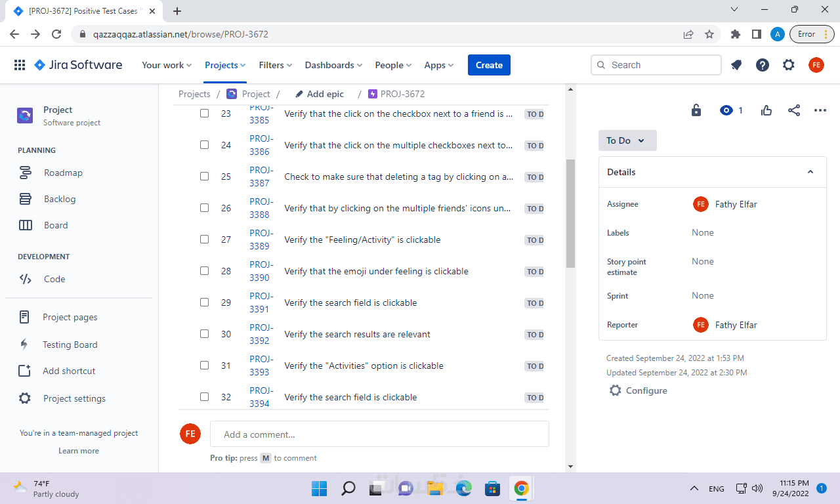Open the People dropdown menu
This screenshot has width=840, height=504.
[393, 65]
